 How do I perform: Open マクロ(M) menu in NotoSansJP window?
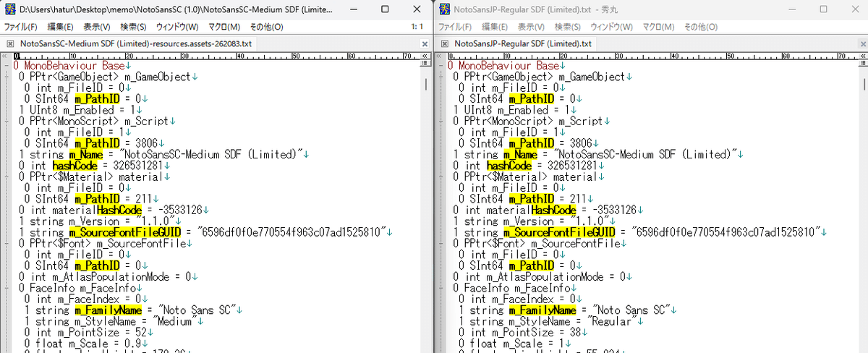coord(658,27)
